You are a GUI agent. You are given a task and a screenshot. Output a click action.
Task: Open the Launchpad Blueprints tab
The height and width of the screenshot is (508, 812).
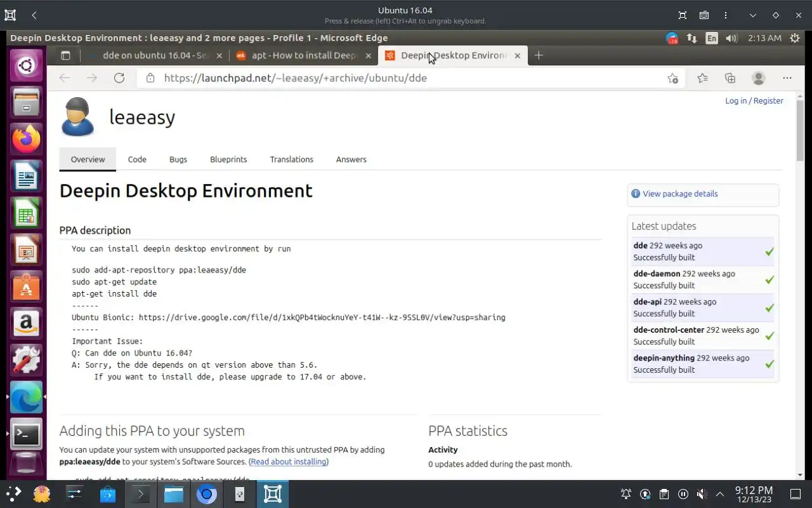click(228, 159)
